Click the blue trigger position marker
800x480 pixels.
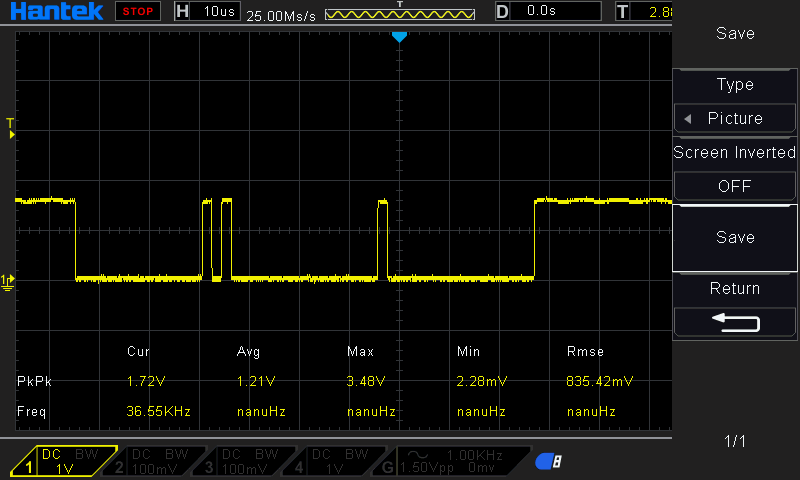point(399,37)
